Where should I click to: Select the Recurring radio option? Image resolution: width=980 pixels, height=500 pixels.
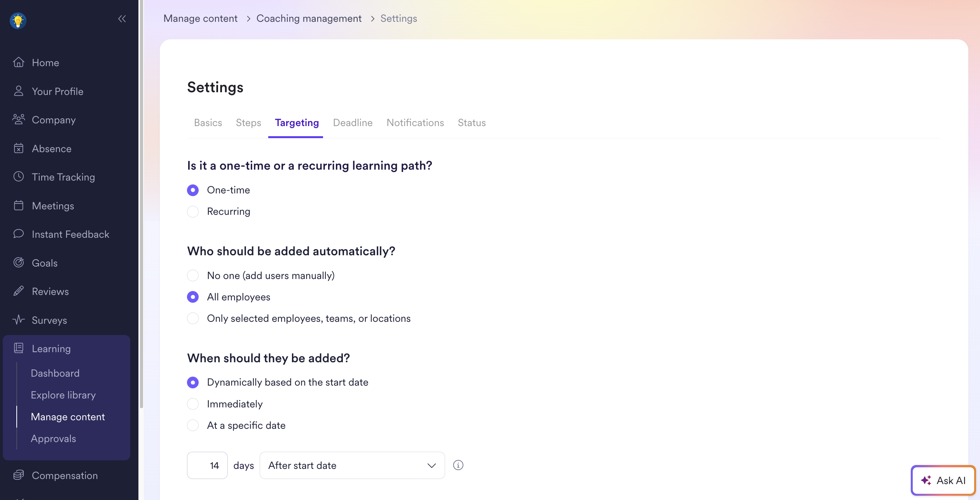pos(193,212)
